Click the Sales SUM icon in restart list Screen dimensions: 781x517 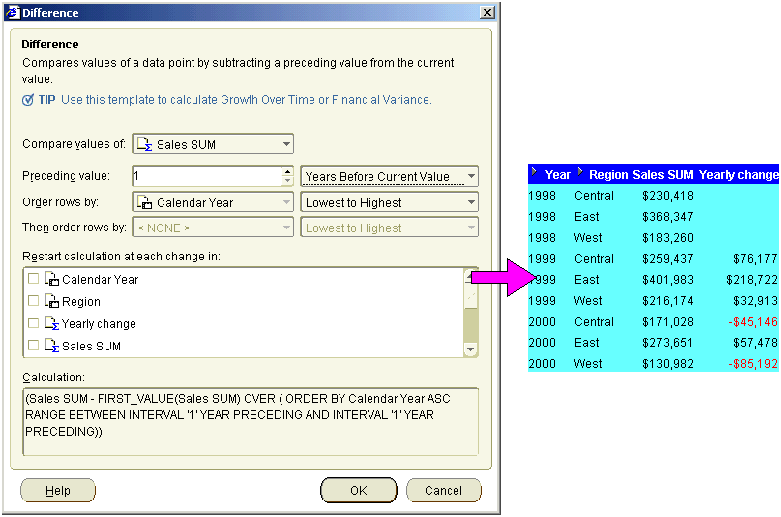click(x=52, y=345)
